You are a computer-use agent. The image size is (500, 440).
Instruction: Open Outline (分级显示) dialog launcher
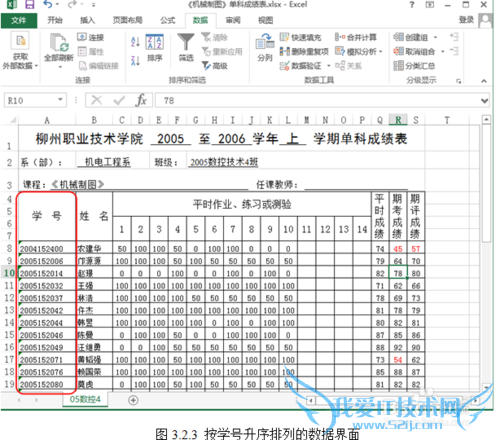459,81
